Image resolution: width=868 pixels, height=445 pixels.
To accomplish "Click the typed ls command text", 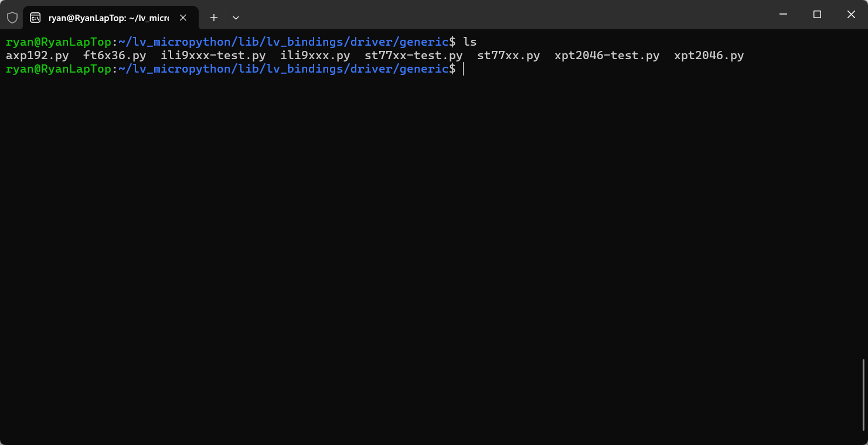I will (x=470, y=42).
